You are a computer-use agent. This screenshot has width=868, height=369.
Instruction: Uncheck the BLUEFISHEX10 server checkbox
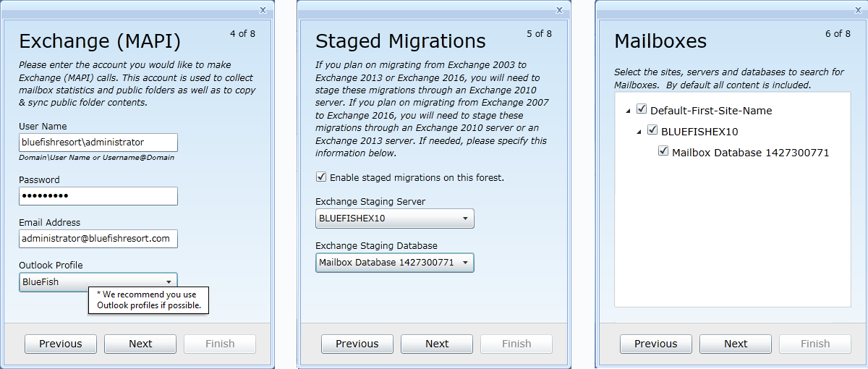[652, 131]
